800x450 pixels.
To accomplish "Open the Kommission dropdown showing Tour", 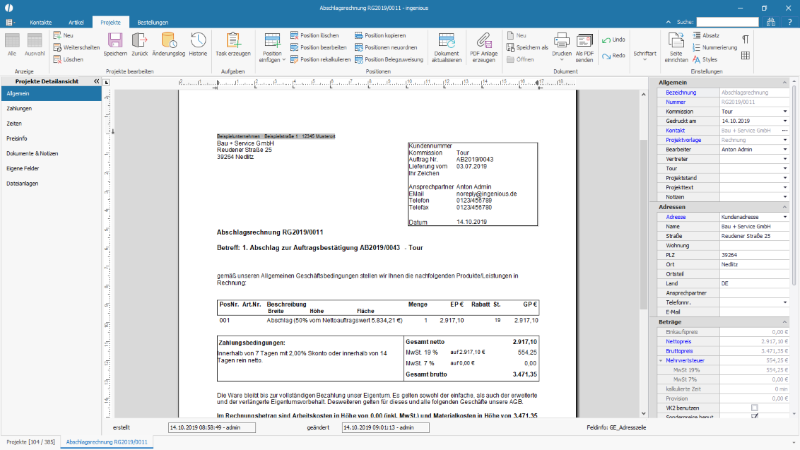I will click(x=785, y=111).
